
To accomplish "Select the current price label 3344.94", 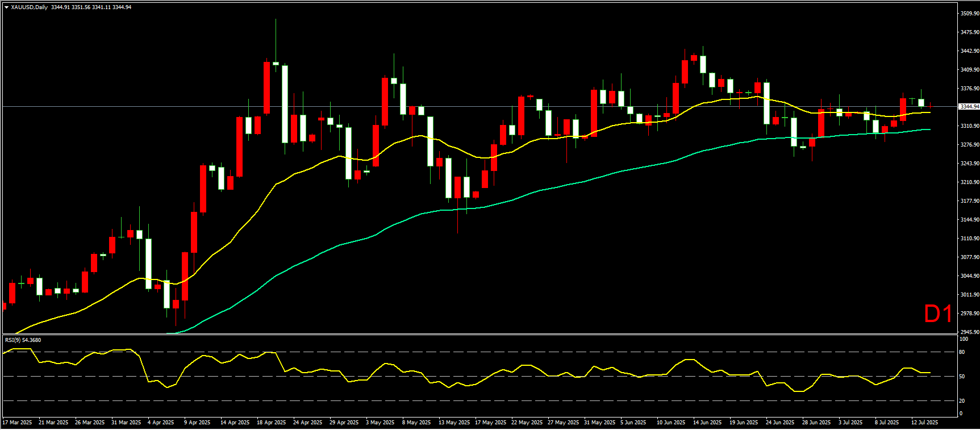I will tap(969, 107).
